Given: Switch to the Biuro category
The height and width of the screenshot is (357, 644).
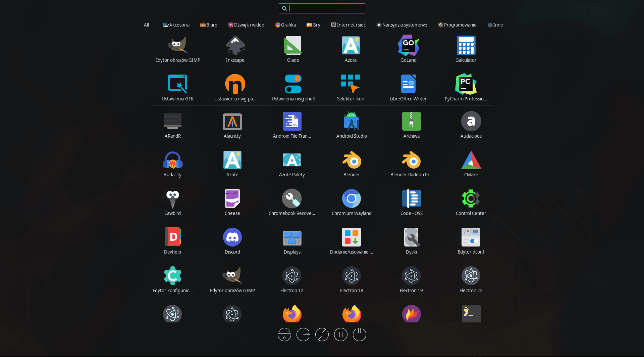Looking at the screenshot, I should coord(209,25).
